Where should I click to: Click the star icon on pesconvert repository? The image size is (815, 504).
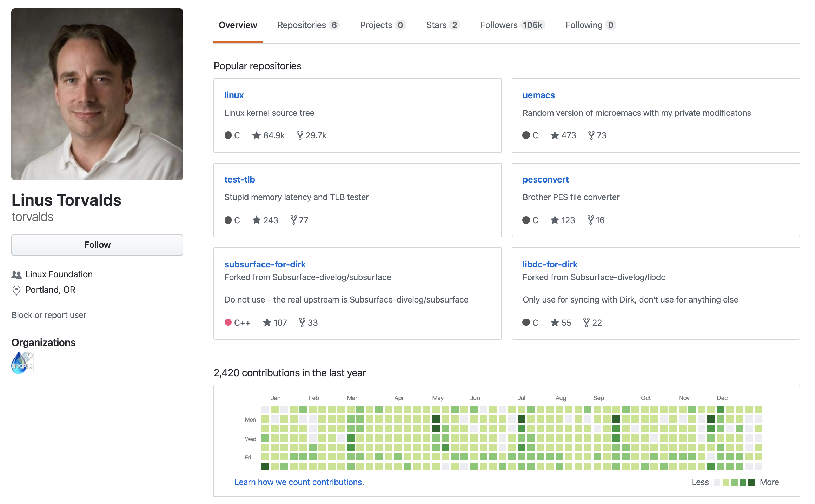[x=555, y=220]
